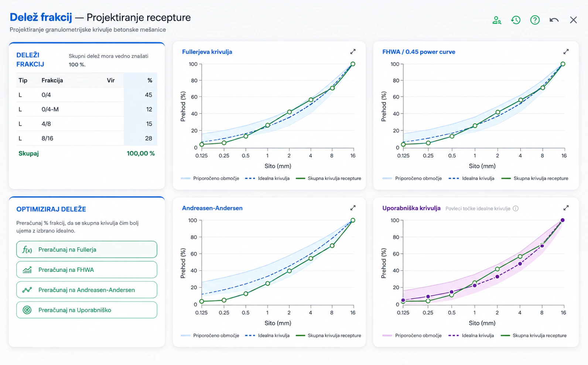Edit the percentage for fraction 0/4
588x365 pixels.
[140, 95]
